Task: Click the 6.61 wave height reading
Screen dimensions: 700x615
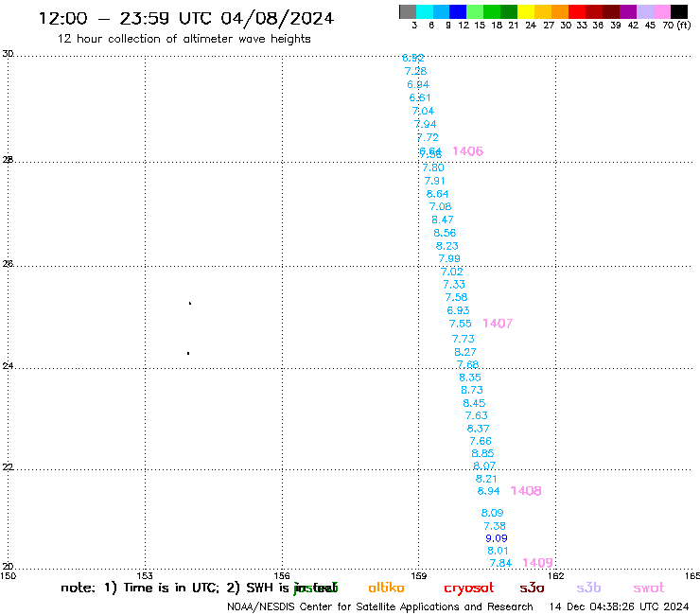Action: tap(420, 97)
